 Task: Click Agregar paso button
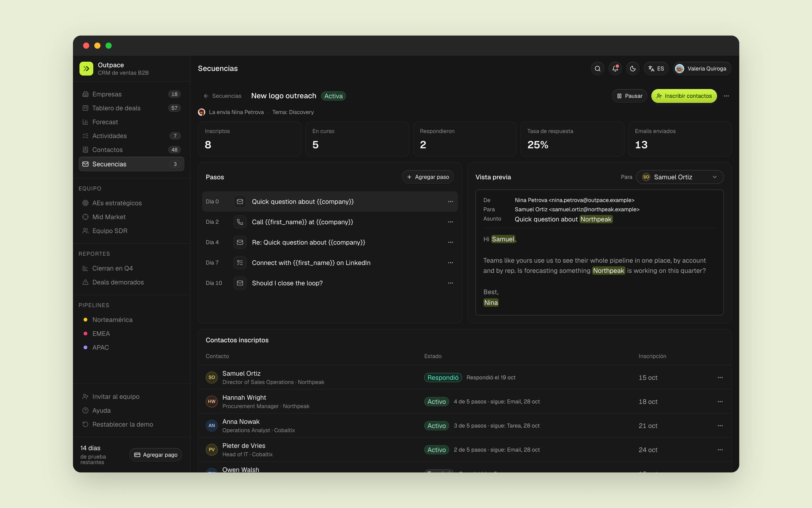pyautogui.click(x=428, y=177)
